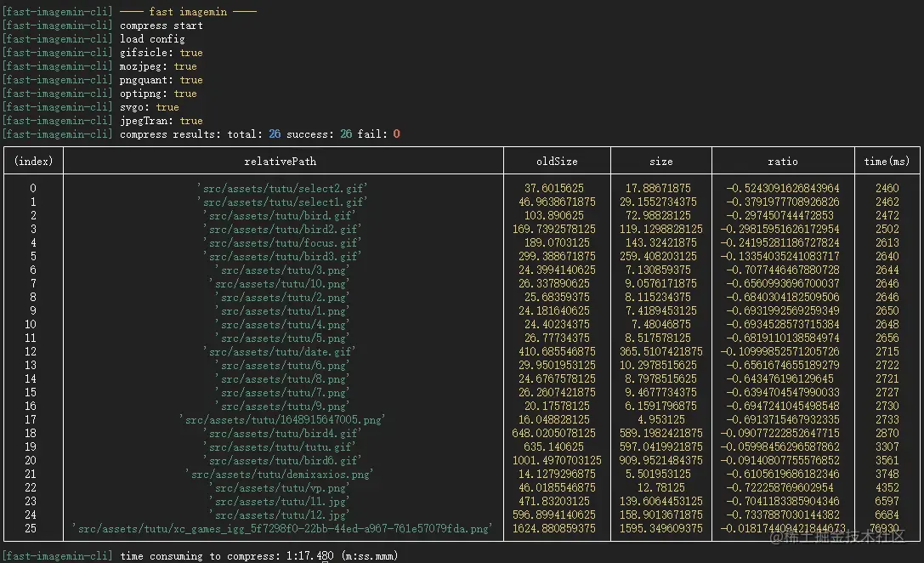Select path 'src/assets/tutu/4.png'
This screenshot has height=563, width=924.
pos(282,324)
